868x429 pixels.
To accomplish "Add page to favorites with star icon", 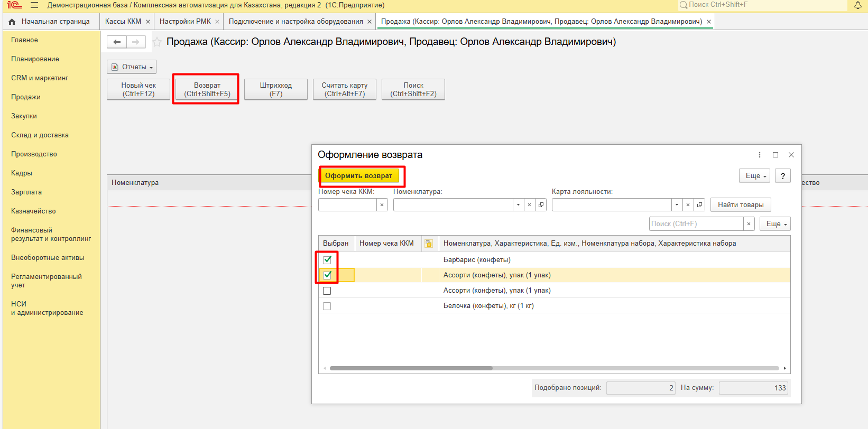I will coord(157,42).
